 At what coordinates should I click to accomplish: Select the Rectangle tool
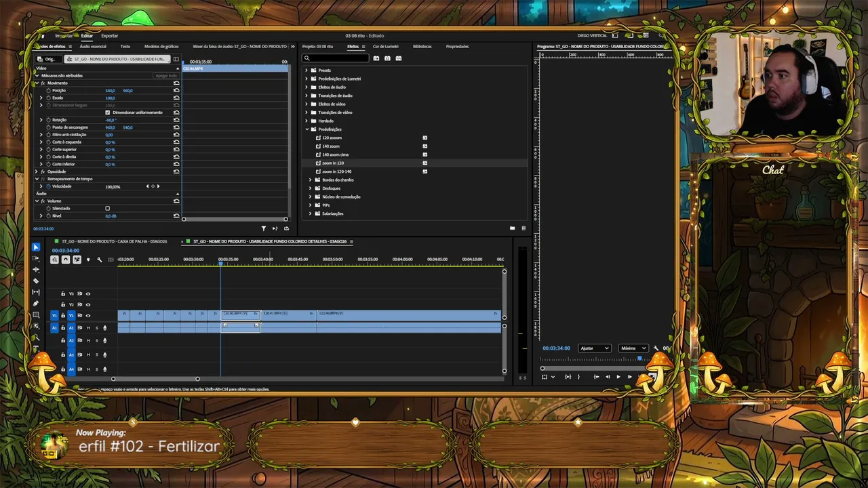pyautogui.click(x=36, y=315)
